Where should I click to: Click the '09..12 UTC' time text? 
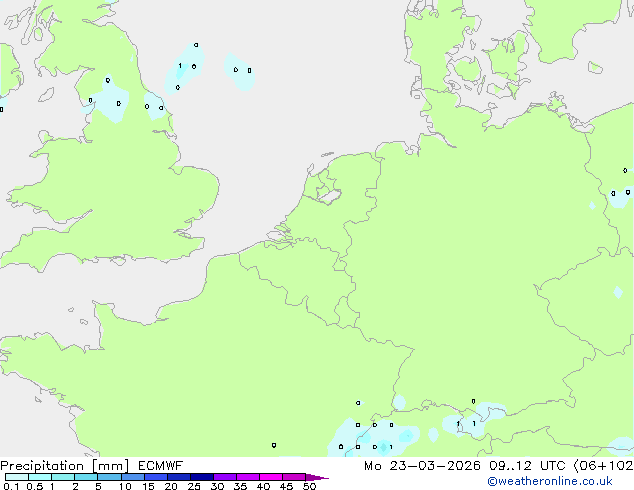[x=527, y=466]
